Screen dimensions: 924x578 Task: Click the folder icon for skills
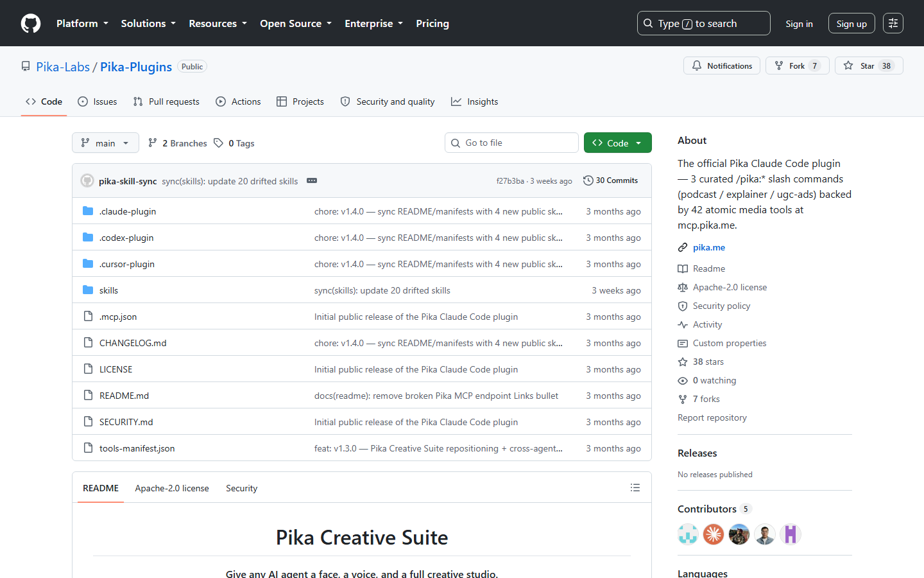pos(88,290)
